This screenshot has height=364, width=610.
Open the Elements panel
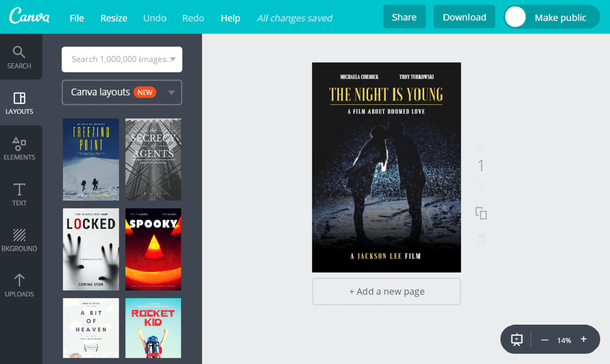pyautogui.click(x=19, y=148)
